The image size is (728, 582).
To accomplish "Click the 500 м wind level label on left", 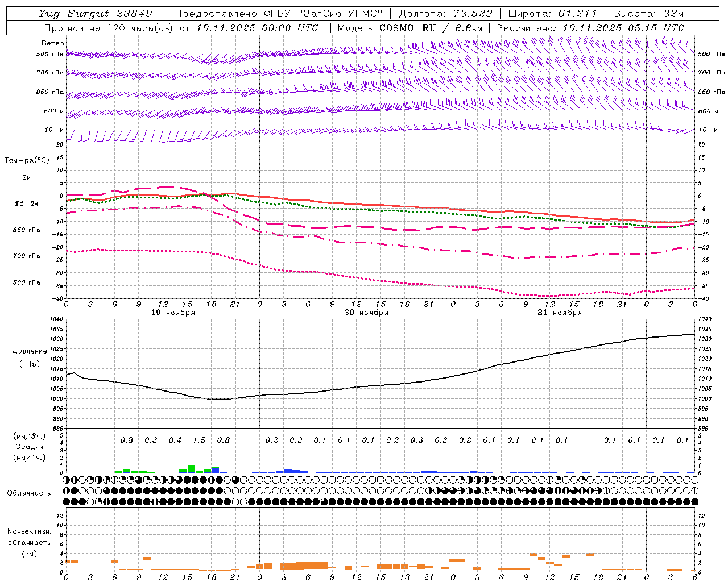I will [x=54, y=111].
